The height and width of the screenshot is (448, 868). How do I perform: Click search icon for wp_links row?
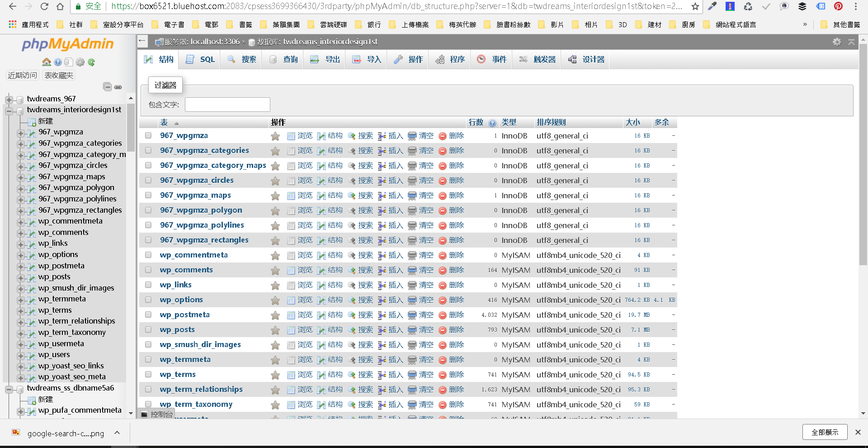click(x=352, y=285)
